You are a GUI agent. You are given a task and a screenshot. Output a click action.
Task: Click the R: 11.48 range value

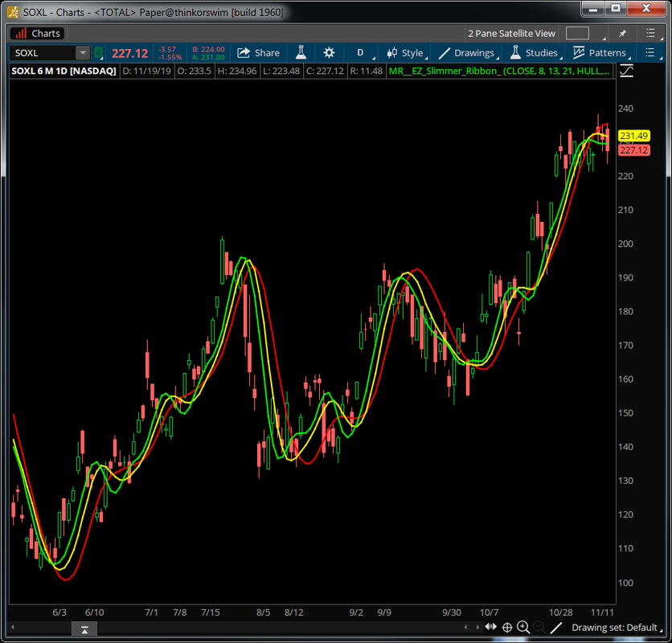(x=366, y=71)
